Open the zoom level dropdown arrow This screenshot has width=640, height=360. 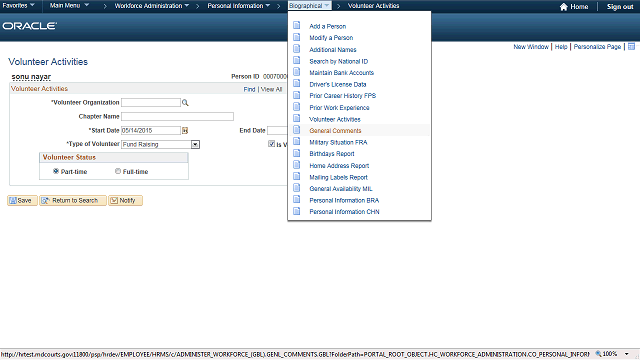pyautogui.click(x=627, y=354)
